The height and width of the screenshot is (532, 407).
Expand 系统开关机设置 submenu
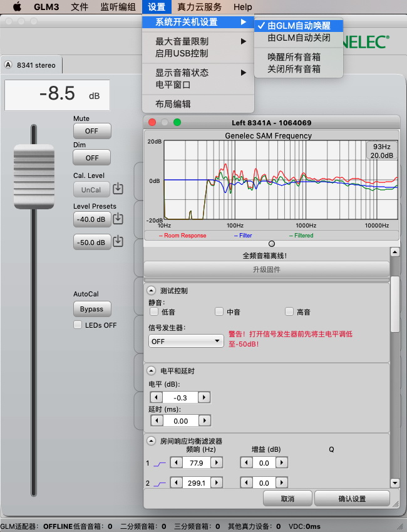(x=198, y=22)
